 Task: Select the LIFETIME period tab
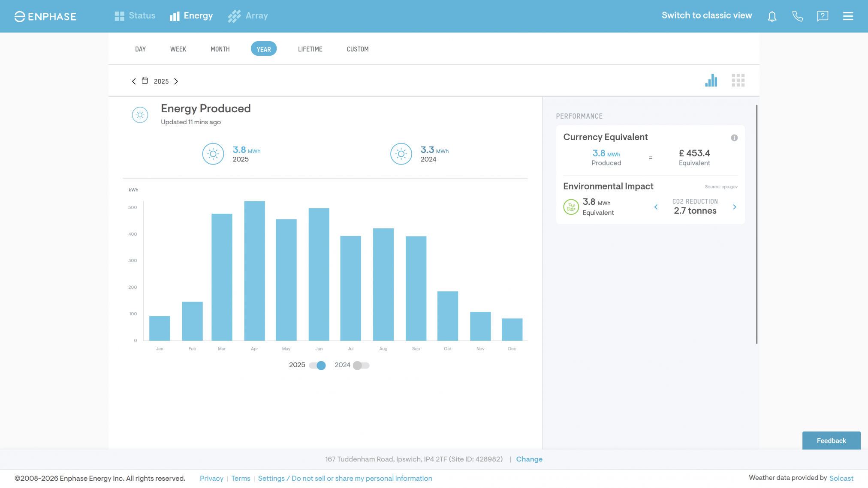310,49
